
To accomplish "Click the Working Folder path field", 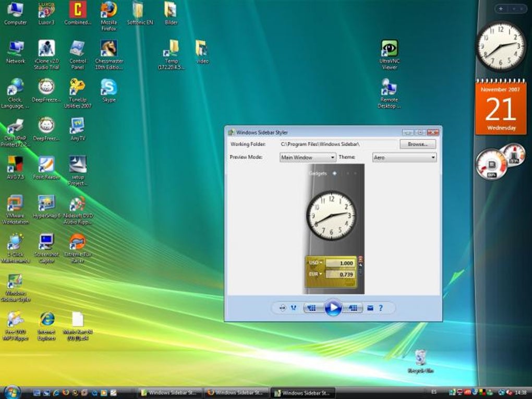I will [338, 144].
